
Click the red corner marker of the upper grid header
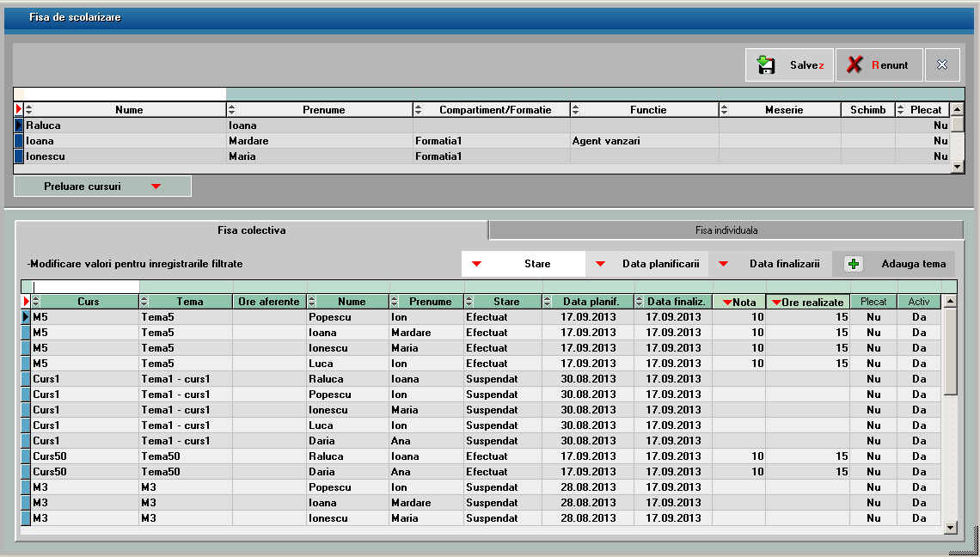point(18,110)
